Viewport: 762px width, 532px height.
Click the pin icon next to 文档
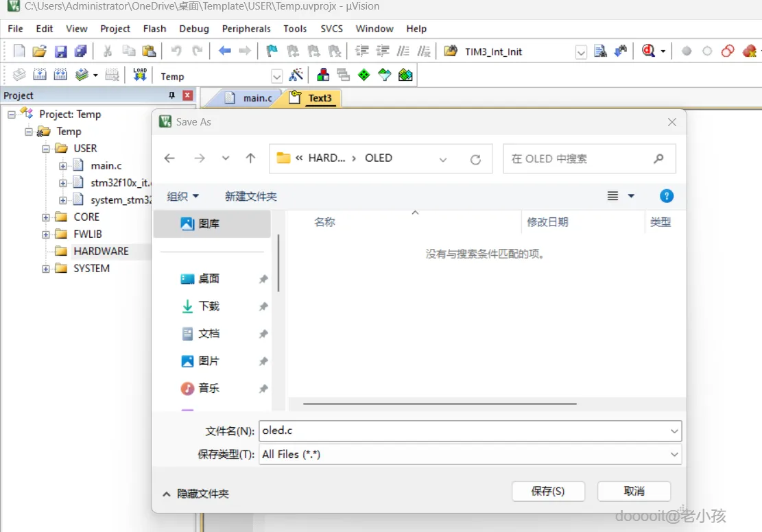point(263,334)
